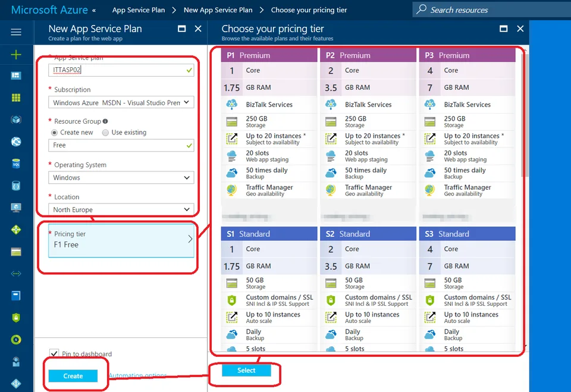This screenshot has height=392, width=571.
Task: Close the New App Service Plan blade
Action: (197, 29)
